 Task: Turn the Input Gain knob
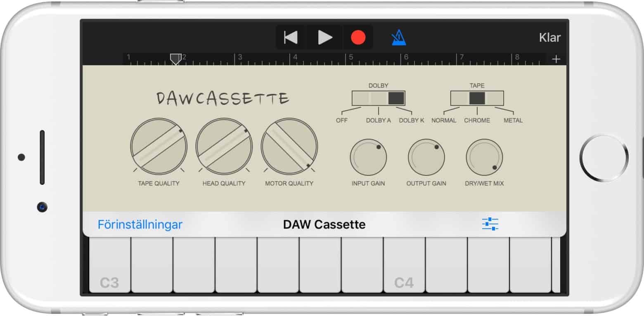click(368, 157)
